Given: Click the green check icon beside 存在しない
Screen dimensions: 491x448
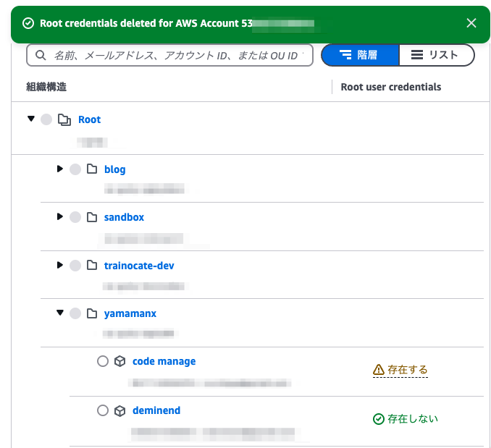Looking at the screenshot, I should (x=379, y=419).
